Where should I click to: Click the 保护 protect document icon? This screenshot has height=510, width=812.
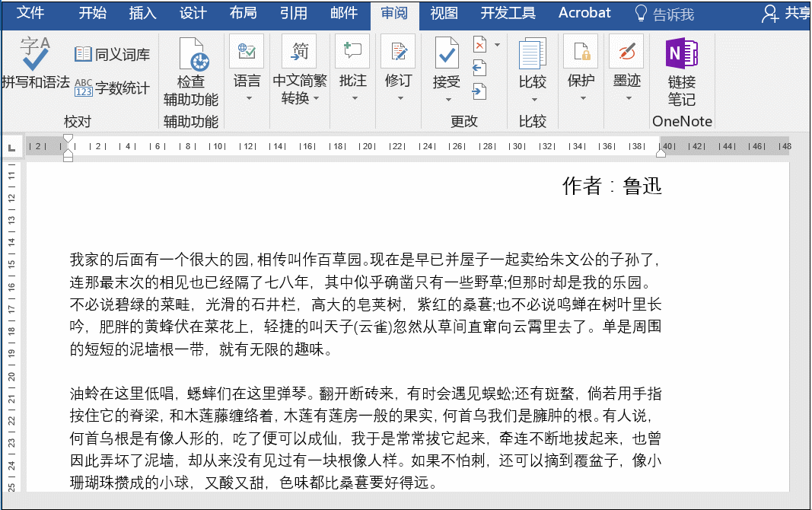pyautogui.click(x=581, y=51)
